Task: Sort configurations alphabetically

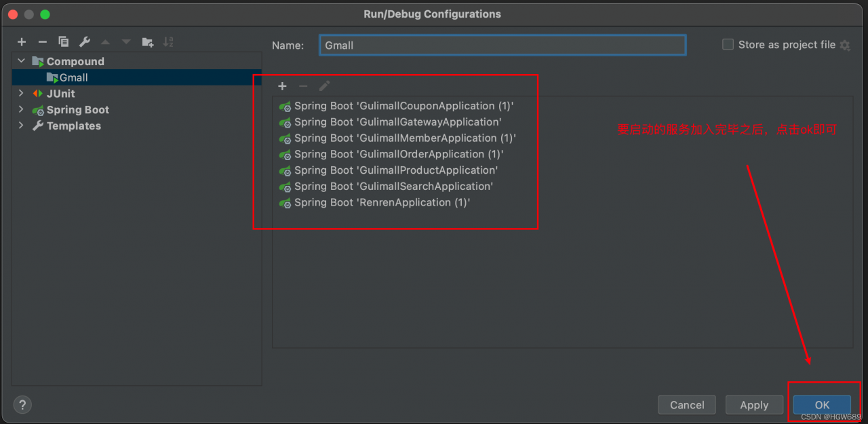Action: [168, 42]
